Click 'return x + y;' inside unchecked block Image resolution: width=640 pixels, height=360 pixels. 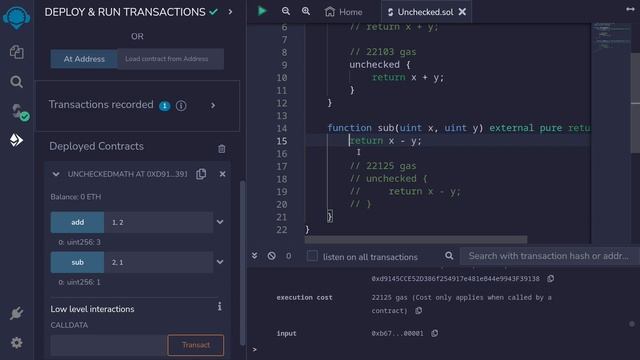pos(407,77)
